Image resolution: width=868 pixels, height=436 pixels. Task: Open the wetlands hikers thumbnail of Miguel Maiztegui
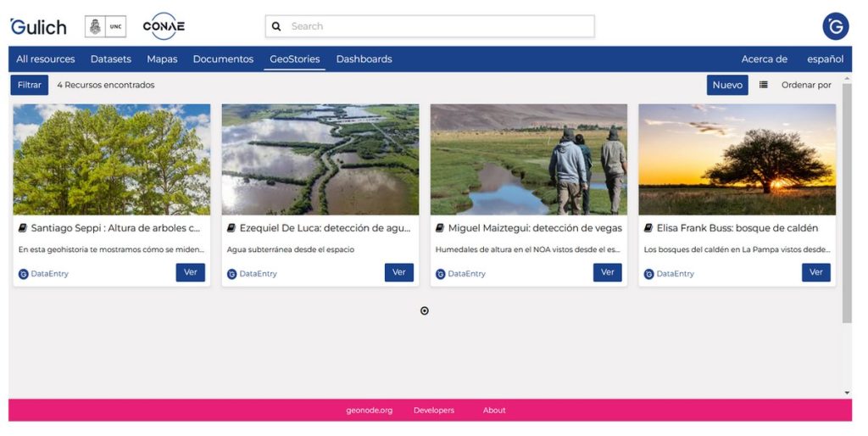point(529,159)
